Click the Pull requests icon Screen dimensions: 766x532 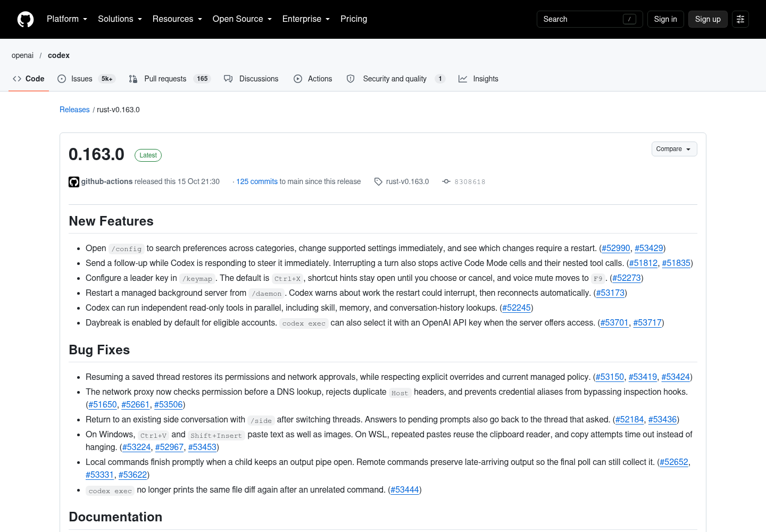pos(133,79)
